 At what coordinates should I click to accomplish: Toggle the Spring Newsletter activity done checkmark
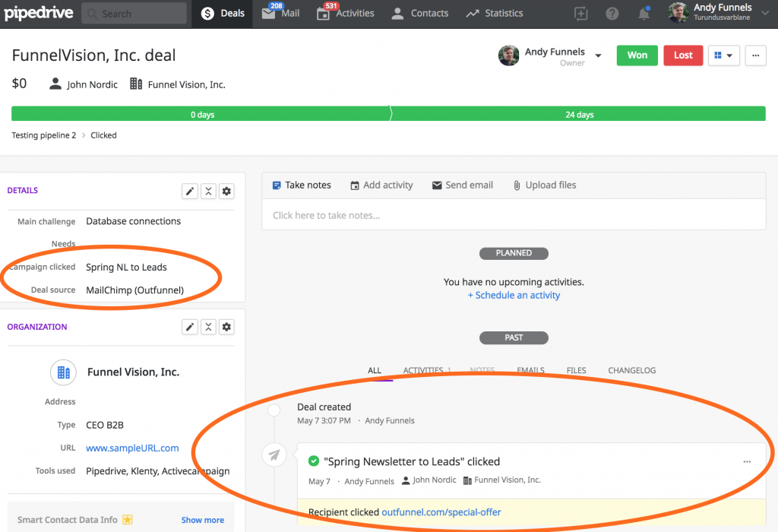point(314,461)
